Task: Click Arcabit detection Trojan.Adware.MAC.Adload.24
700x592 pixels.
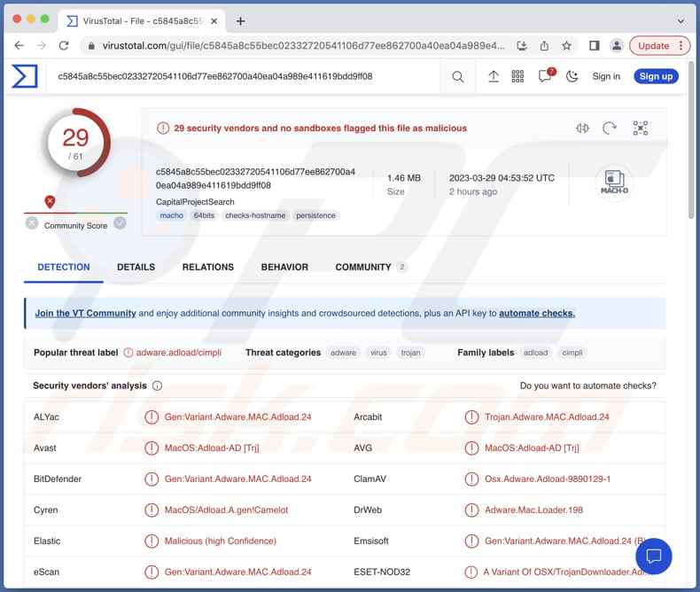Action: point(547,417)
